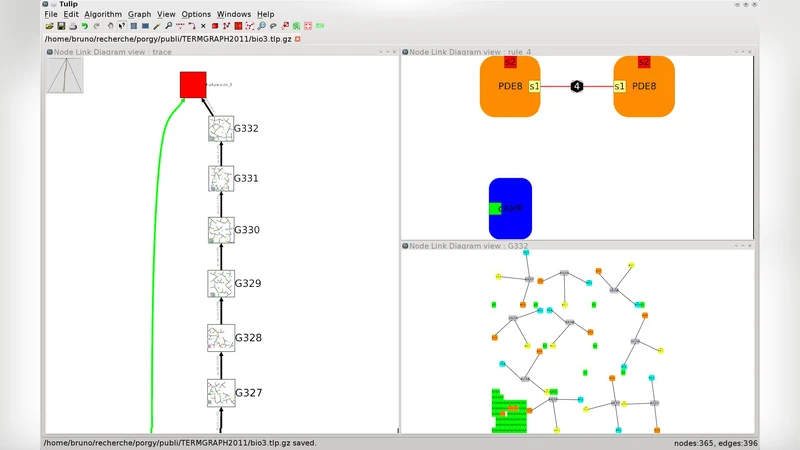Open the Options menu

[196, 15]
